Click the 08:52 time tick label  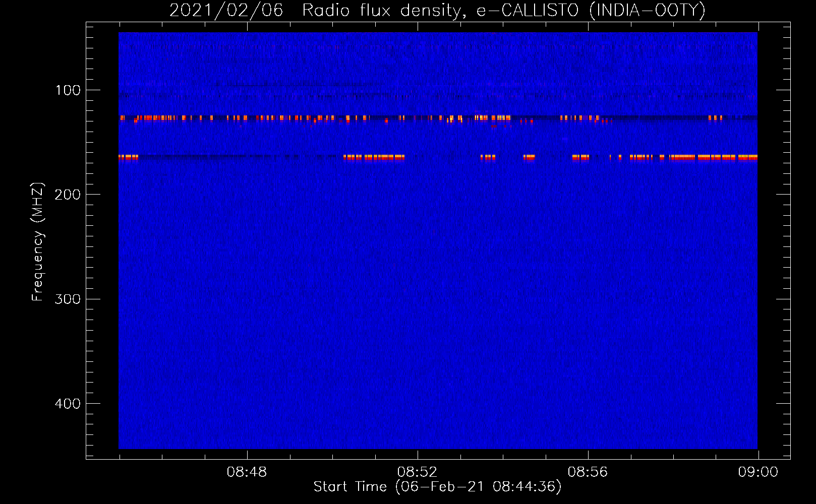click(x=417, y=472)
